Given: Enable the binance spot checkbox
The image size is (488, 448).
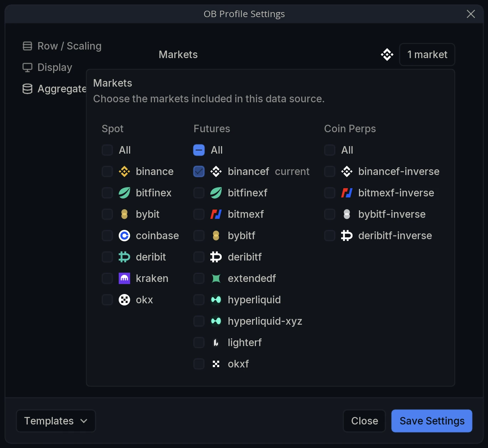Looking at the screenshot, I should coord(107,171).
